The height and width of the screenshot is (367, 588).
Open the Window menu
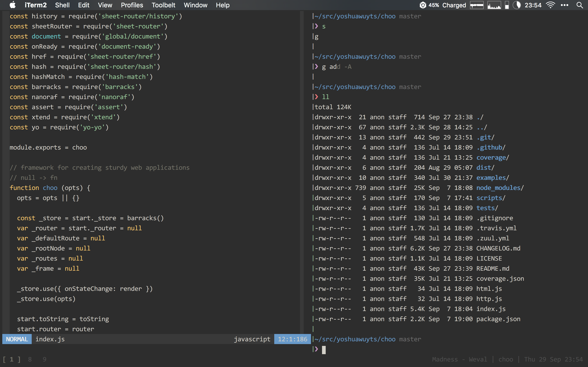(195, 5)
